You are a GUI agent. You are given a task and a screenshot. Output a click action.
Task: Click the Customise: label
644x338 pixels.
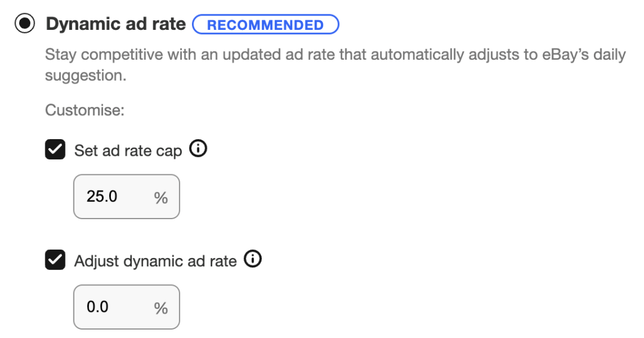click(x=84, y=110)
